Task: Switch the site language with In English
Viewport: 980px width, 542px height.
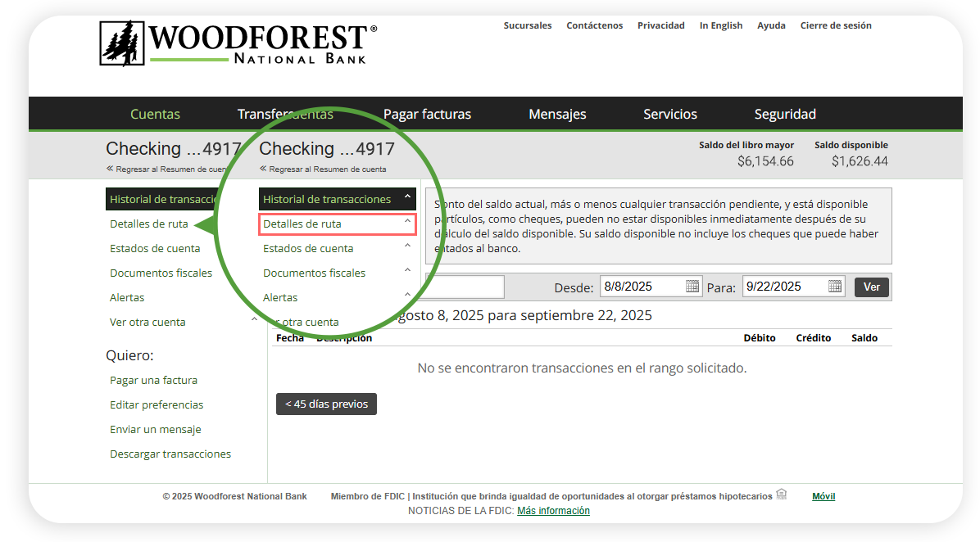Action: click(720, 25)
